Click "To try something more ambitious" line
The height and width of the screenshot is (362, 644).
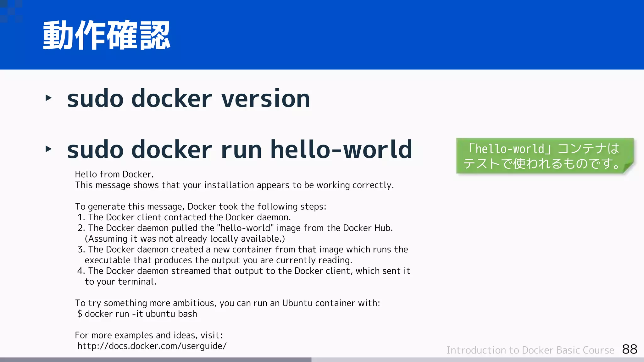228,303
